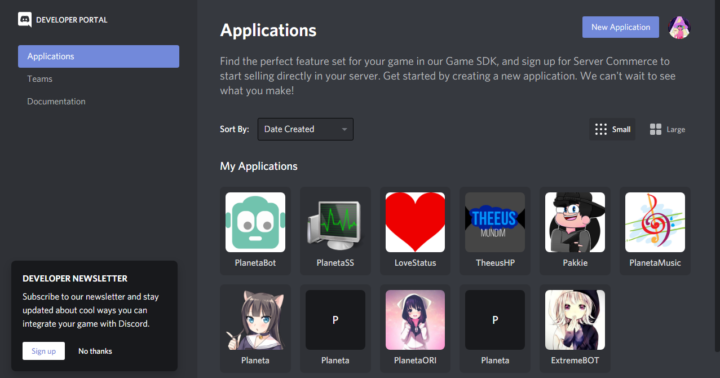This screenshot has width=720, height=378.
Task: Click the Pakkie name label
Action: coord(575,263)
